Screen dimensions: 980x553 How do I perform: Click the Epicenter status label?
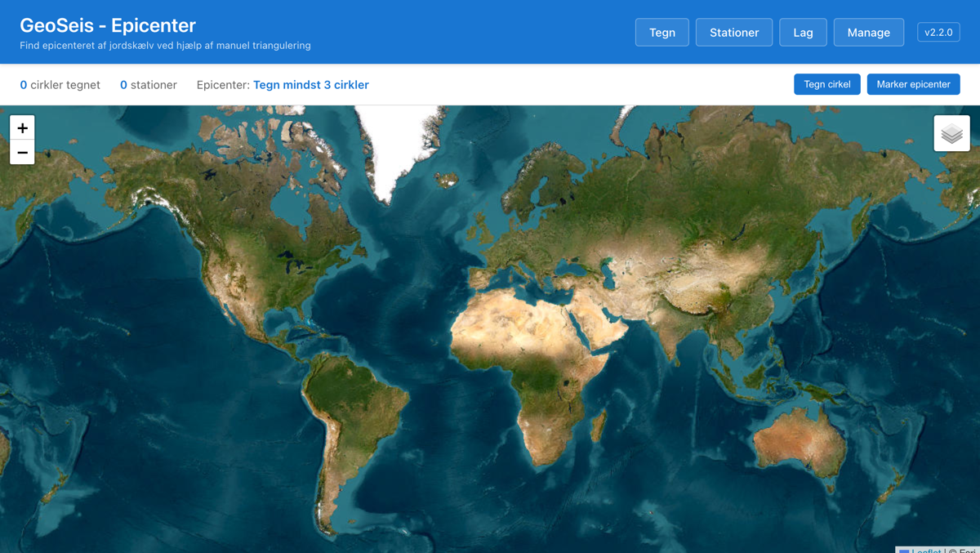222,84
